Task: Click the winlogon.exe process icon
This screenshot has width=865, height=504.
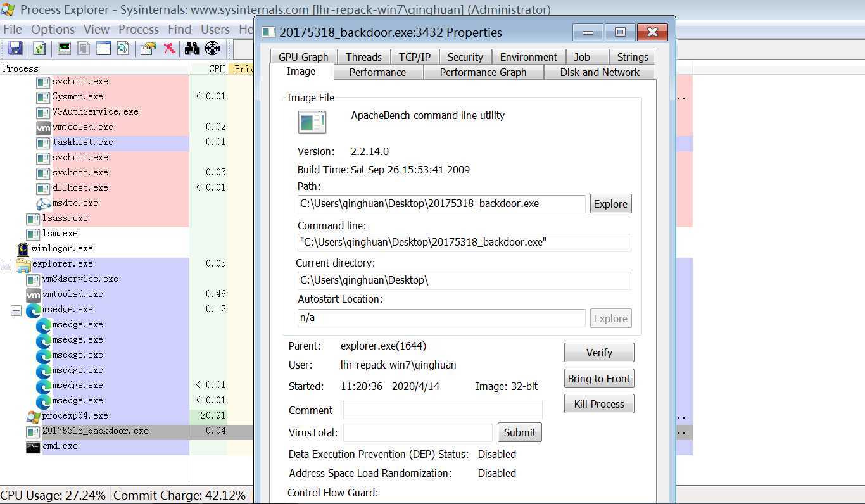Action: tap(23, 249)
